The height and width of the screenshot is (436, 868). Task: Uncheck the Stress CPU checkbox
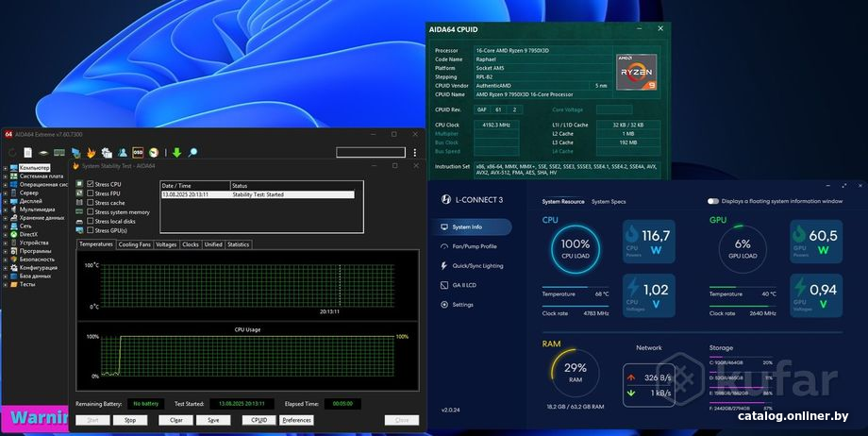click(91, 184)
